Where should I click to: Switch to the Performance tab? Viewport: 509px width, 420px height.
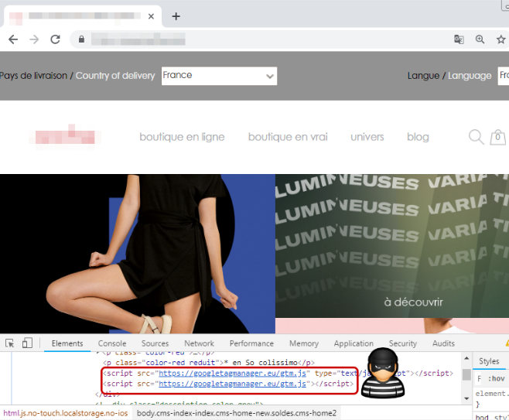point(251,343)
